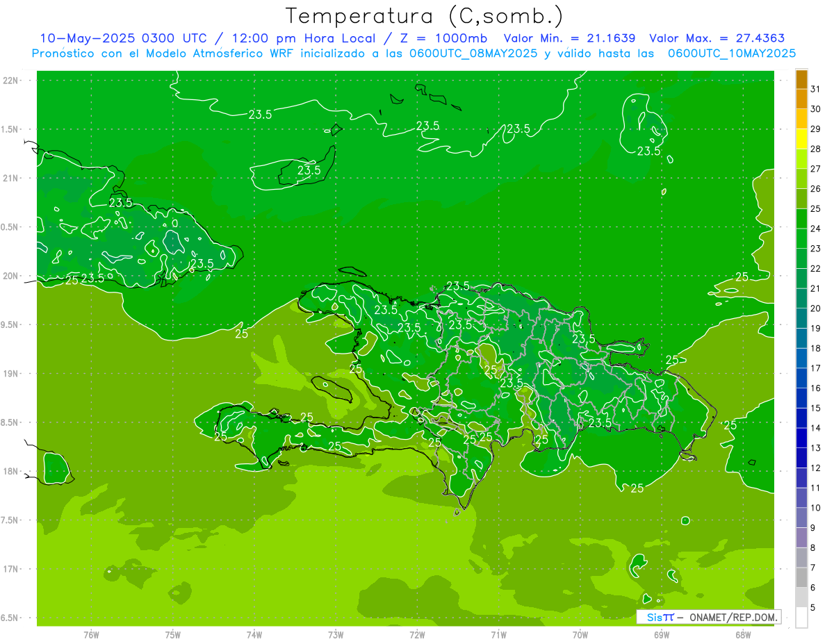Select the '72W' longitude axis label

[x=417, y=635]
